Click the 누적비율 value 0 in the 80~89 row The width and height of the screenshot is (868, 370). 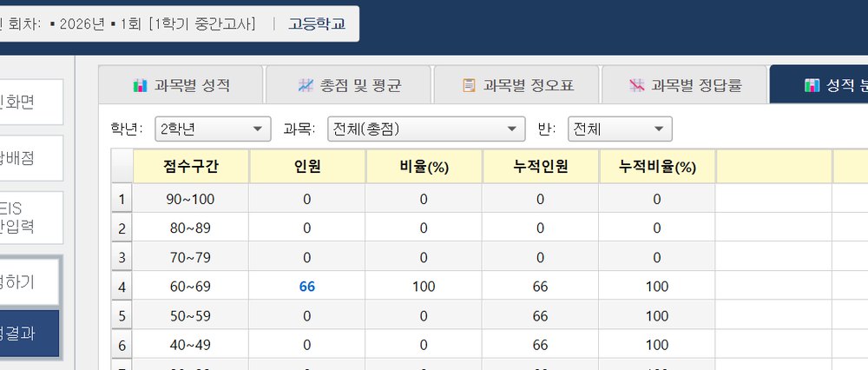pyautogui.click(x=657, y=228)
